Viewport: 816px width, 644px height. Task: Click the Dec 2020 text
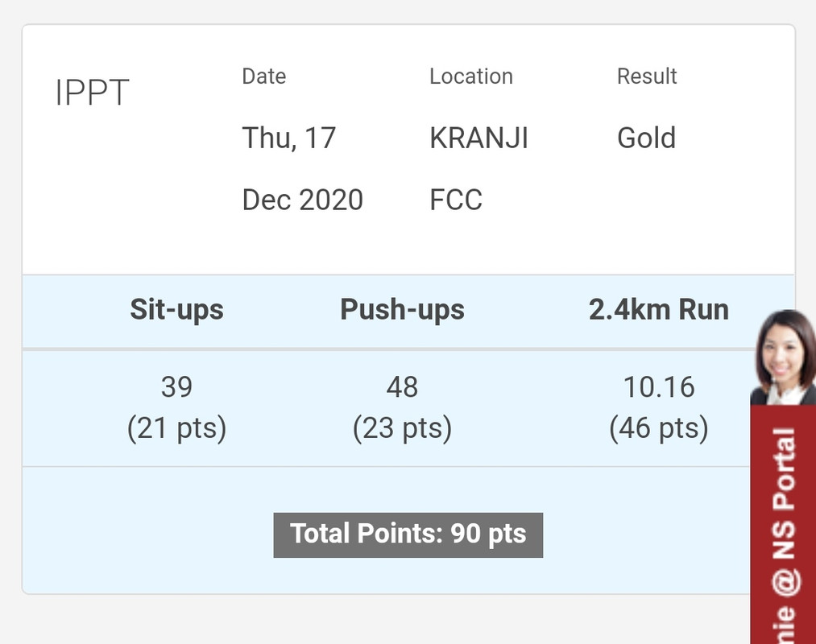302,200
